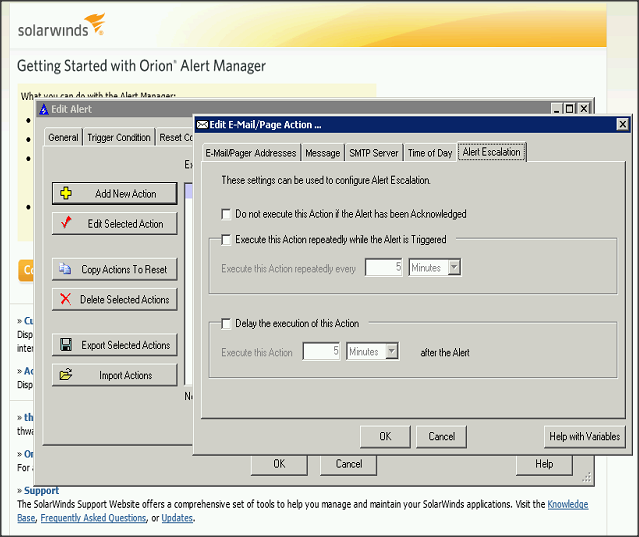Click the floppy disk icon on Export Selected Actions
Image resolution: width=639 pixels, height=537 pixels.
pos(66,345)
